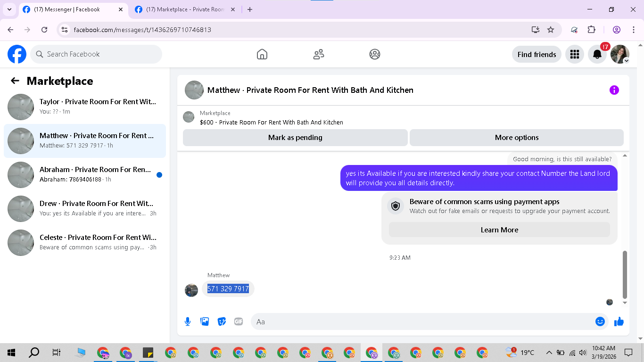Click Mark as pending button
The width and height of the screenshot is (644, 362).
tap(295, 138)
